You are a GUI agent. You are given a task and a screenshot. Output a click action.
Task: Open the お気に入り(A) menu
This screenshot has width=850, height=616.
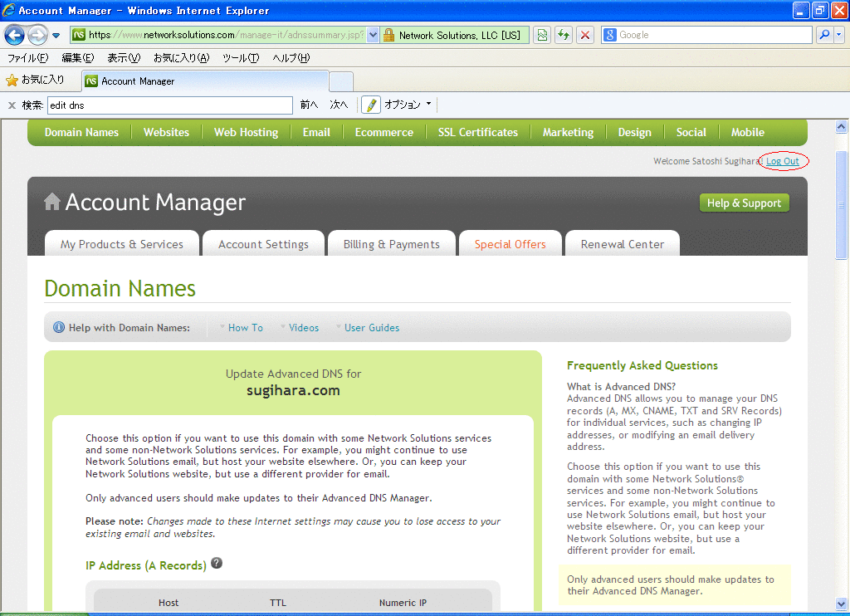[181, 58]
